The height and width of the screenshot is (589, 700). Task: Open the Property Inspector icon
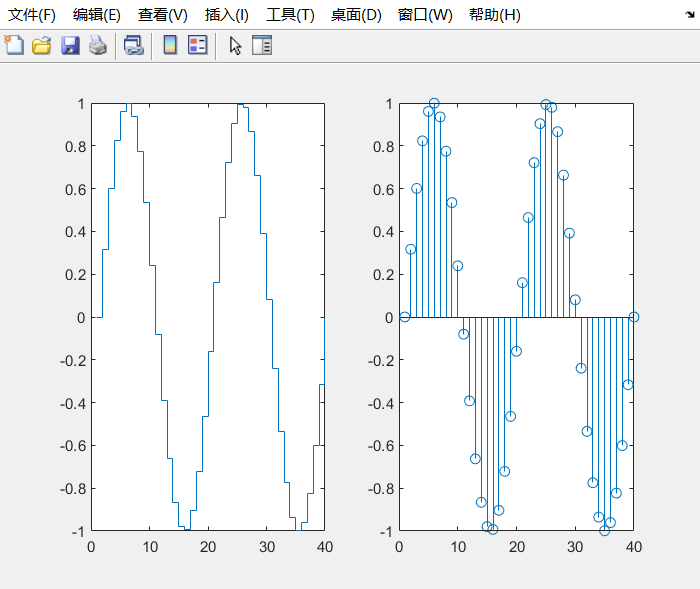[262, 45]
